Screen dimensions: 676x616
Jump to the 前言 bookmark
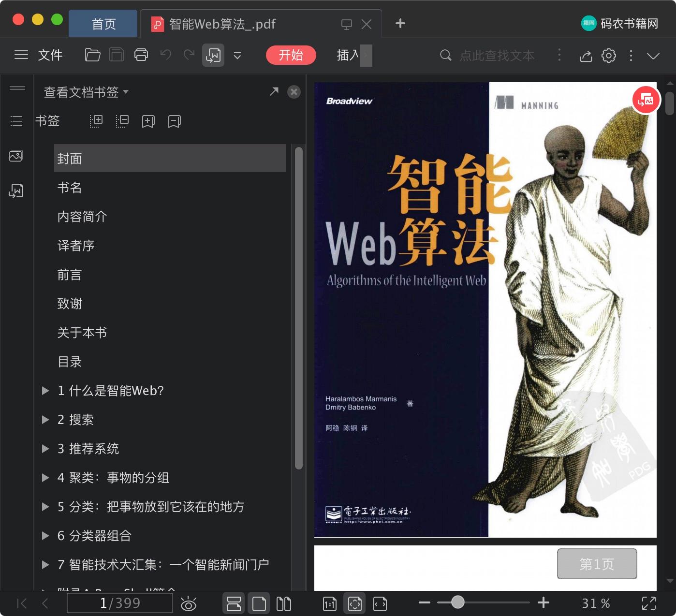(70, 275)
